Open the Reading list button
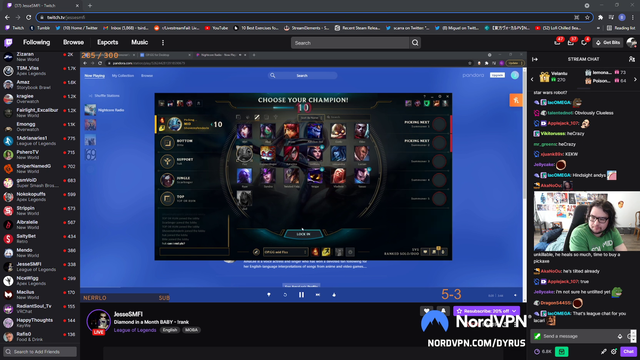This screenshot has height=360, width=640. tap(621, 28)
